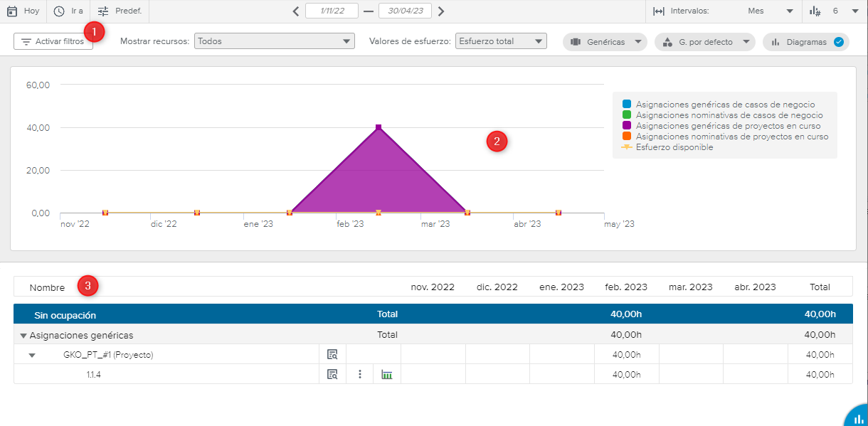Viewport: 868px width, 426px height.
Task: Open the 'G. por defecto' pill menu
Action: [704, 42]
